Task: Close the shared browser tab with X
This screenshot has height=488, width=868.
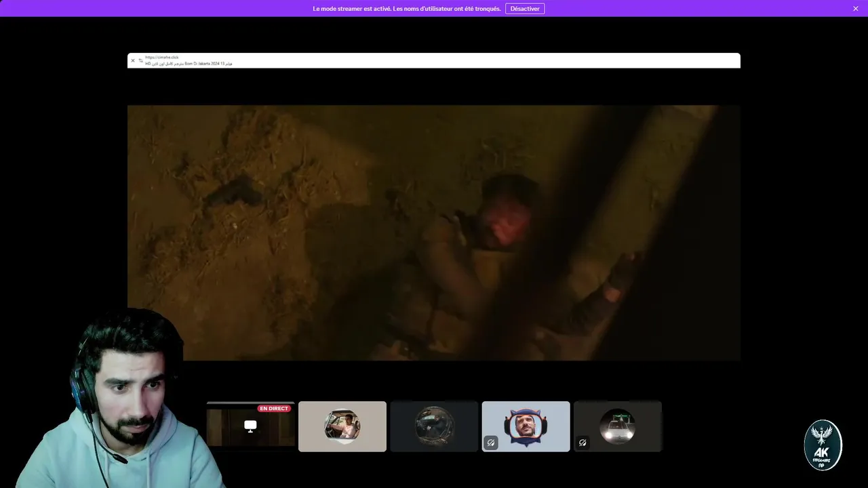Action: coord(133,60)
